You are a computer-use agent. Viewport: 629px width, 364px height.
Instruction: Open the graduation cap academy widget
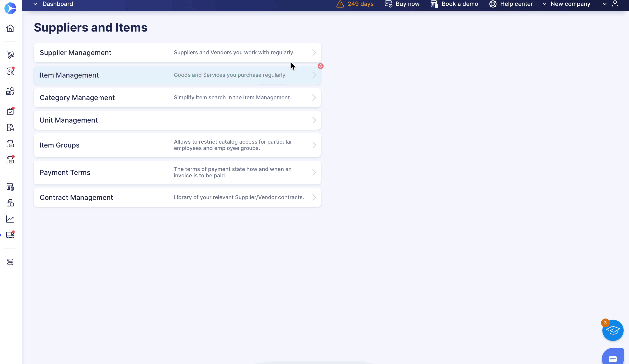(613, 330)
